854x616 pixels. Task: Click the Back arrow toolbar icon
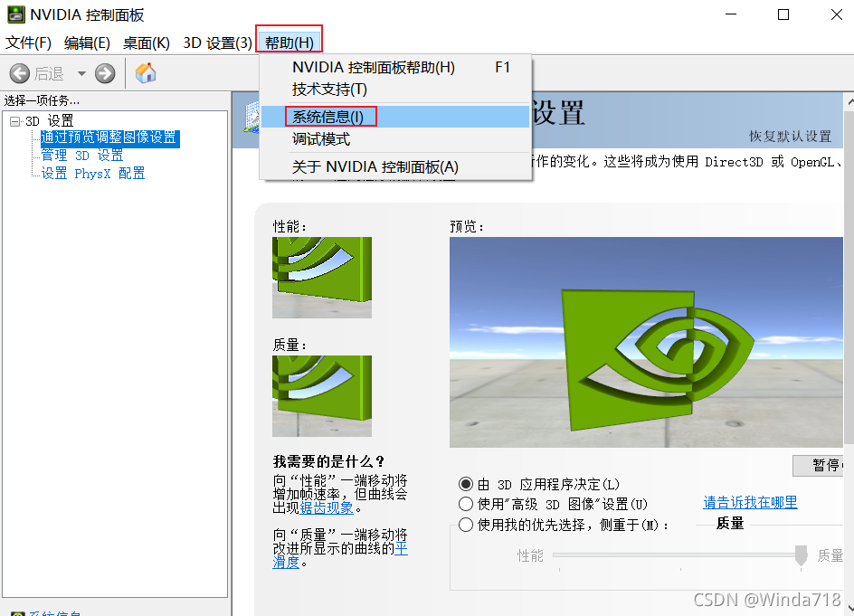[x=20, y=73]
